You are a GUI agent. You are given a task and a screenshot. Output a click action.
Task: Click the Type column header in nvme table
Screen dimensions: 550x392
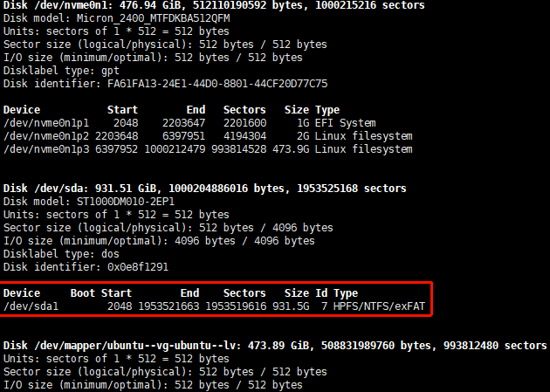[x=327, y=110]
